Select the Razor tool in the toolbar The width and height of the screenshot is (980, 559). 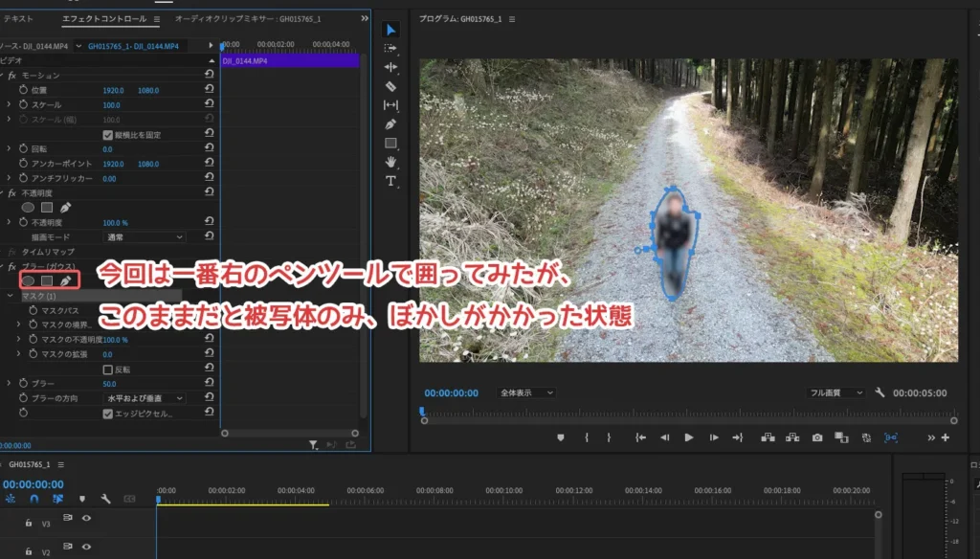390,86
